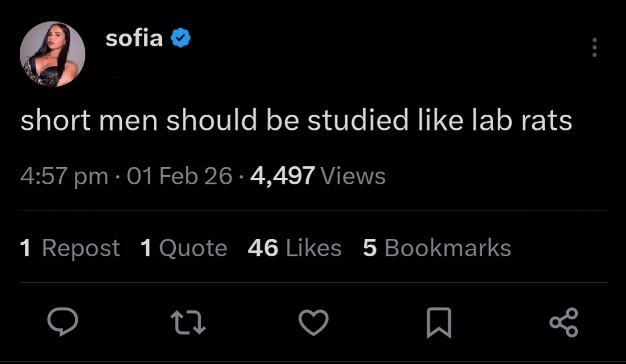Open the 1 Quote list
This screenshot has height=364, width=626.
[x=184, y=248]
